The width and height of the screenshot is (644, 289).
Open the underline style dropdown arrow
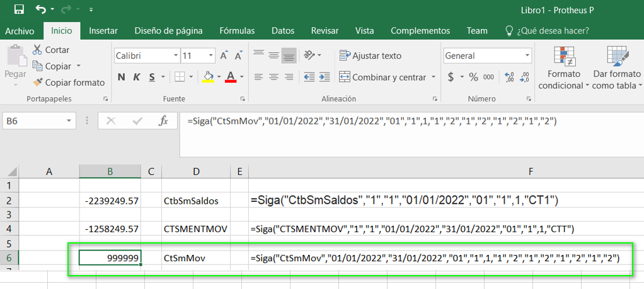(163, 77)
